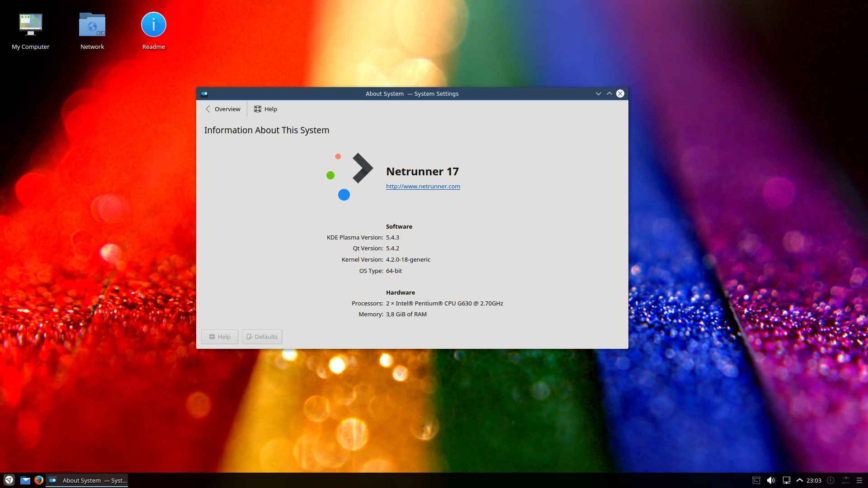Viewport: 868px width, 488px height.
Task: Open the hamburger menu at tray's far right
Action: (x=860, y=480)
